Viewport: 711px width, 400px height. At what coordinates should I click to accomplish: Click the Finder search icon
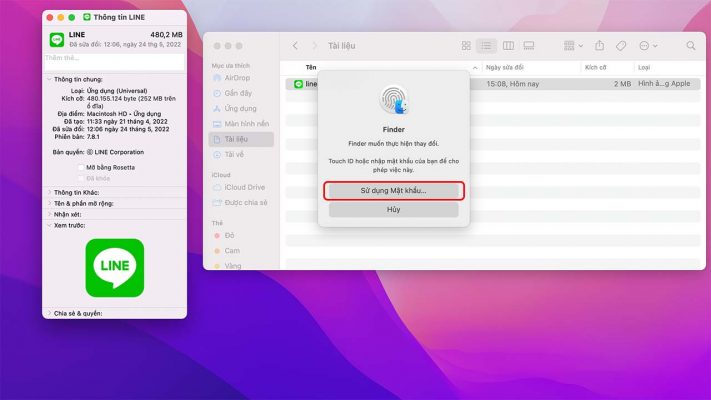(691, 46)
